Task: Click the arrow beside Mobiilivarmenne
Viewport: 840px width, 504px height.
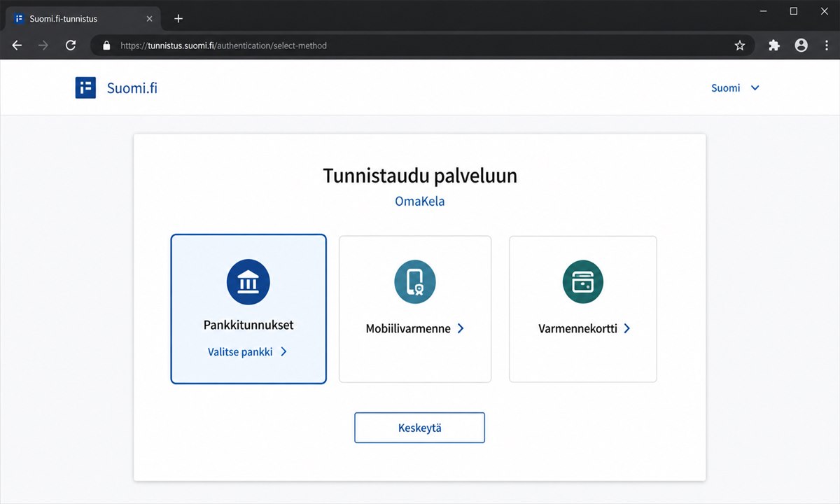Action: pyautogui.click(x=461, y=328)
